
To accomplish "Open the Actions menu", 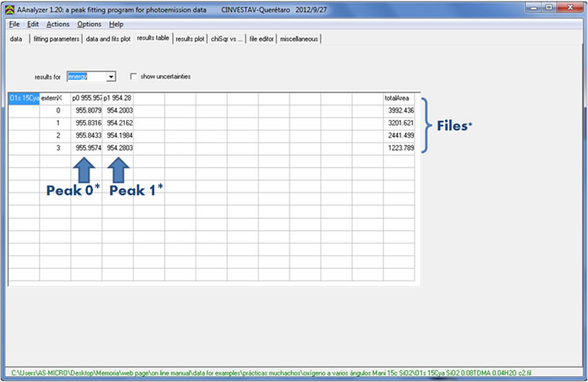I will click(x=58, y=24).
